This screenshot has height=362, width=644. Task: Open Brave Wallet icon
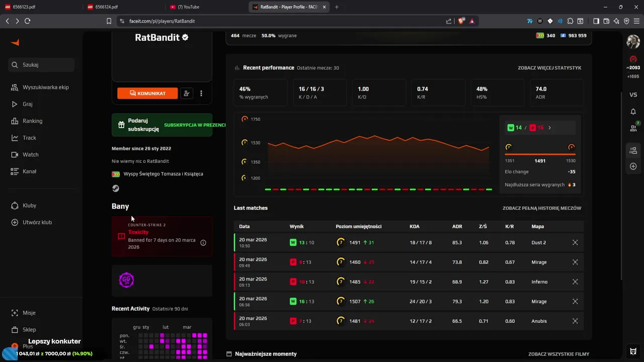coord(606,21)
